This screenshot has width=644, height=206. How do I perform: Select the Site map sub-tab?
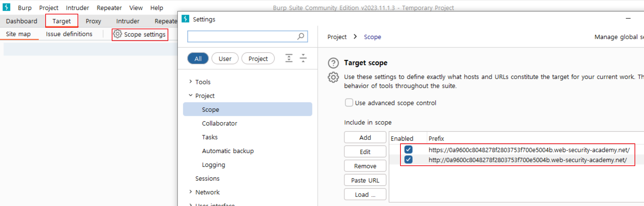coord(18,34)
